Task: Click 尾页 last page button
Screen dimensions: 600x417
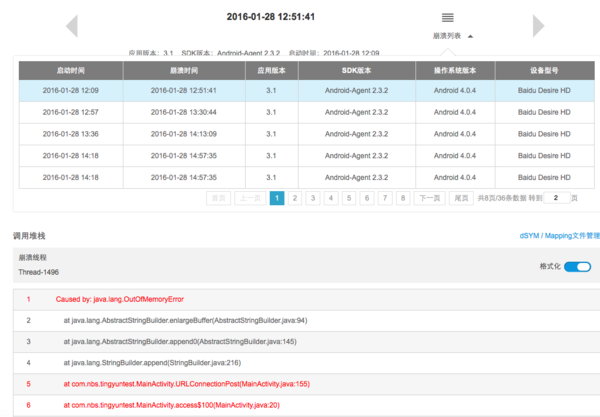Action: click(x=460, y=198)
